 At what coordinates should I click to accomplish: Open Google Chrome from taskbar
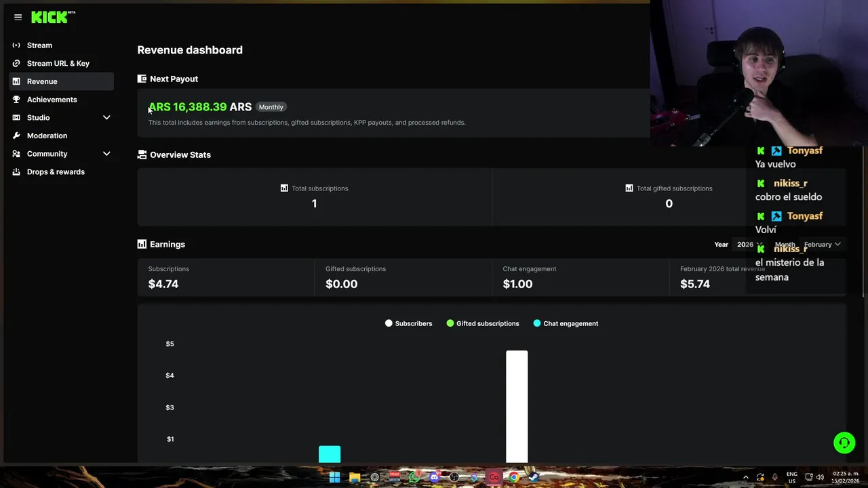514,477
